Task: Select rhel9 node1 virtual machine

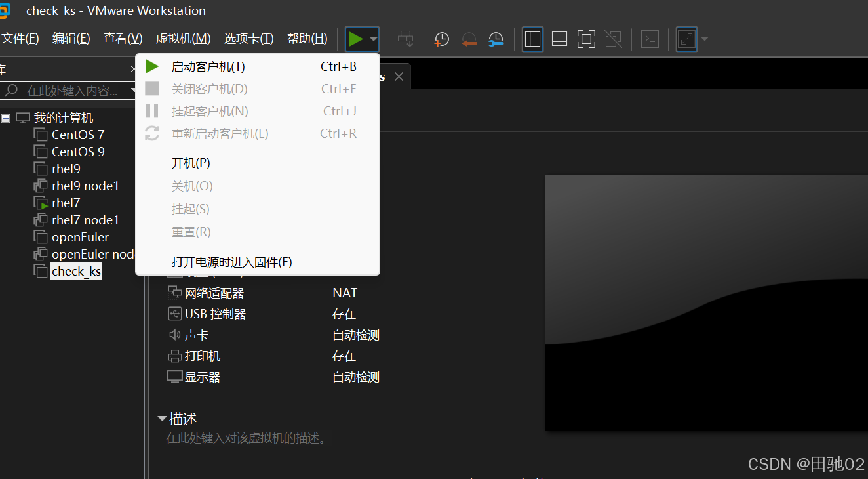Action: pos(85,186)
